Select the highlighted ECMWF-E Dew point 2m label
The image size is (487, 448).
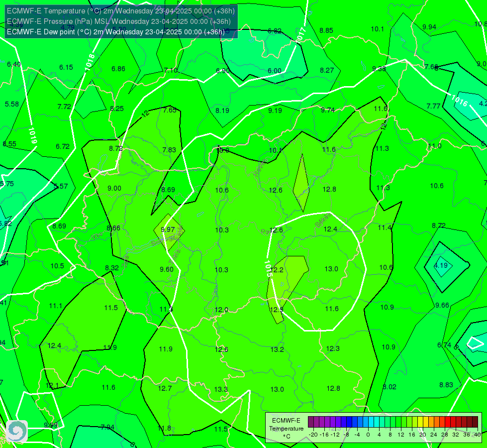coord(115,32)
